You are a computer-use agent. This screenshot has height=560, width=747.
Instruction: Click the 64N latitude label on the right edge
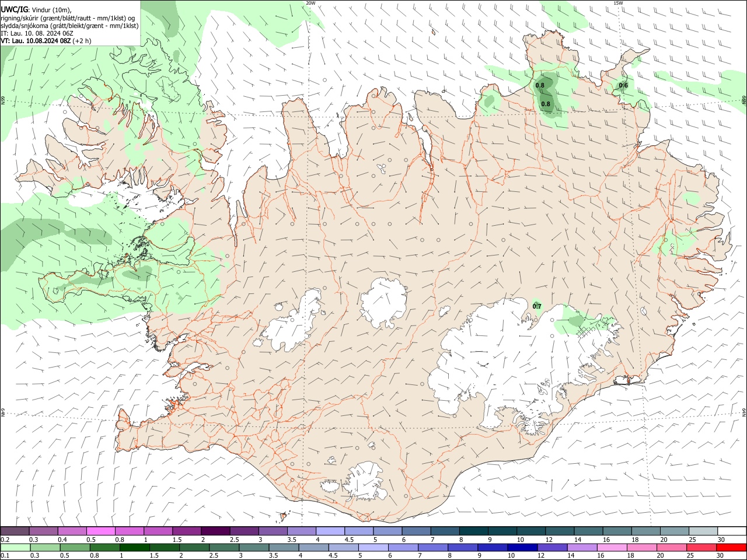pos(744,412)
